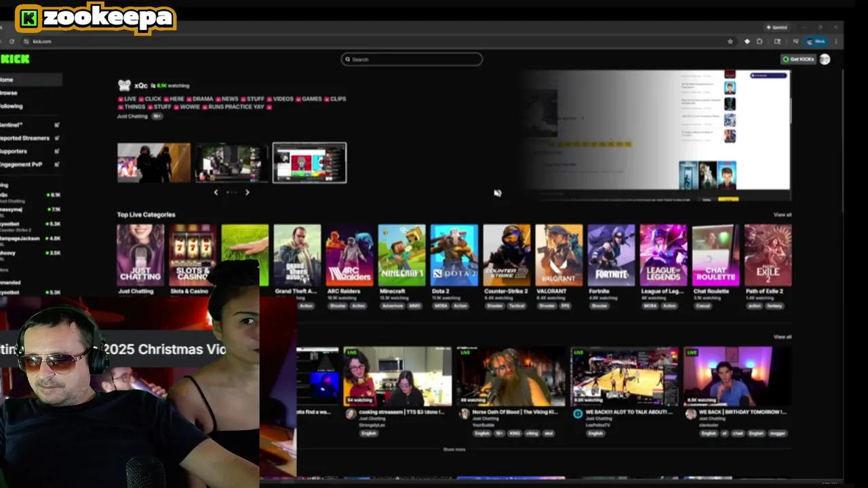Screen dimensions: 868x488
Task: Click the Get KICKs button
Action: tap(798, 60)
